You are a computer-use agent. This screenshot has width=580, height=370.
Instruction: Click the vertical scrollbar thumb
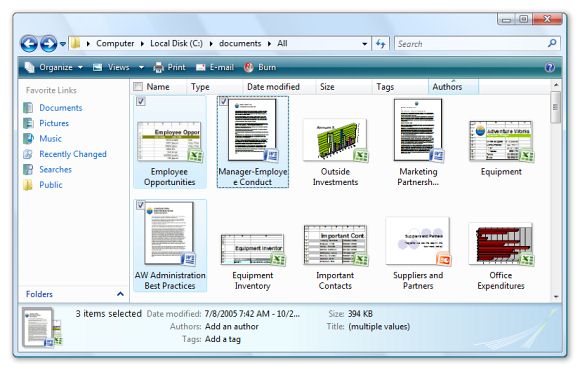click(555, 107)
